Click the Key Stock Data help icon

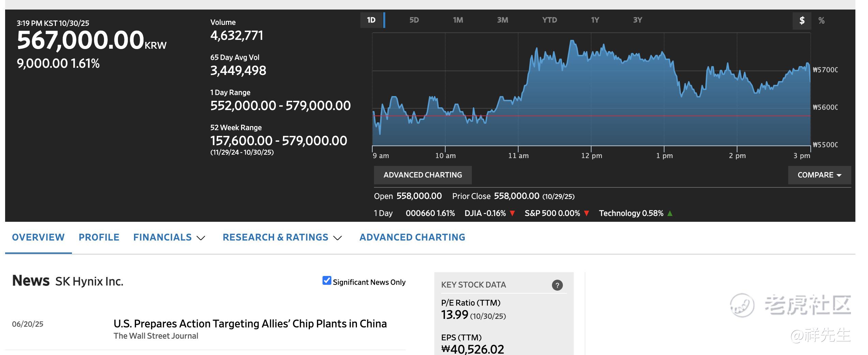tap(557, 285)
